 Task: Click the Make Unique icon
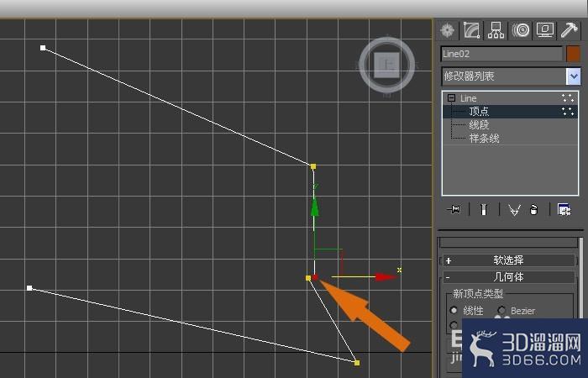pos(514,210)
